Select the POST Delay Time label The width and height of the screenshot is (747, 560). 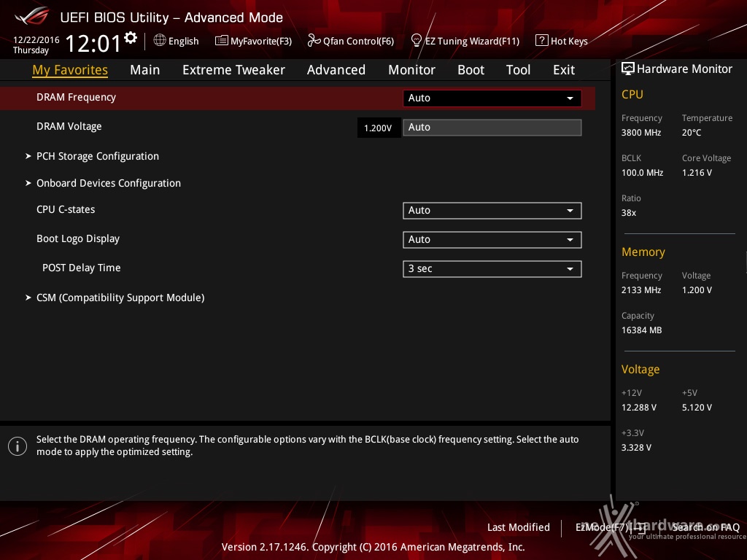(x=82, y=268)
